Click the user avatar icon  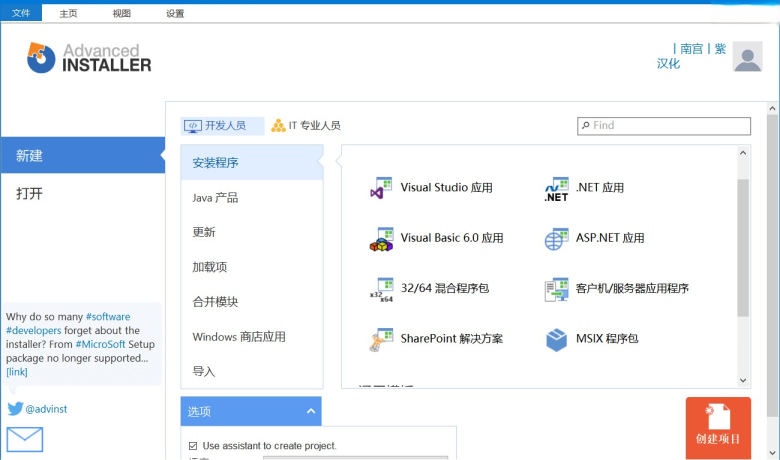coord(747,57)
